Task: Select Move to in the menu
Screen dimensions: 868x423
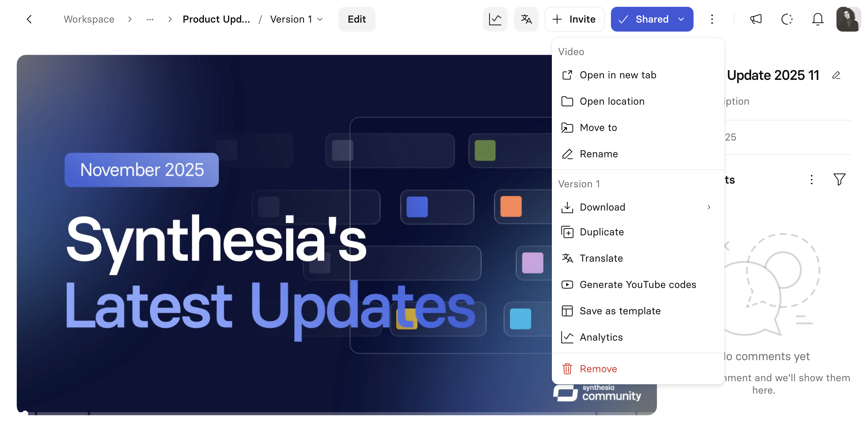Action: (638, 128)
